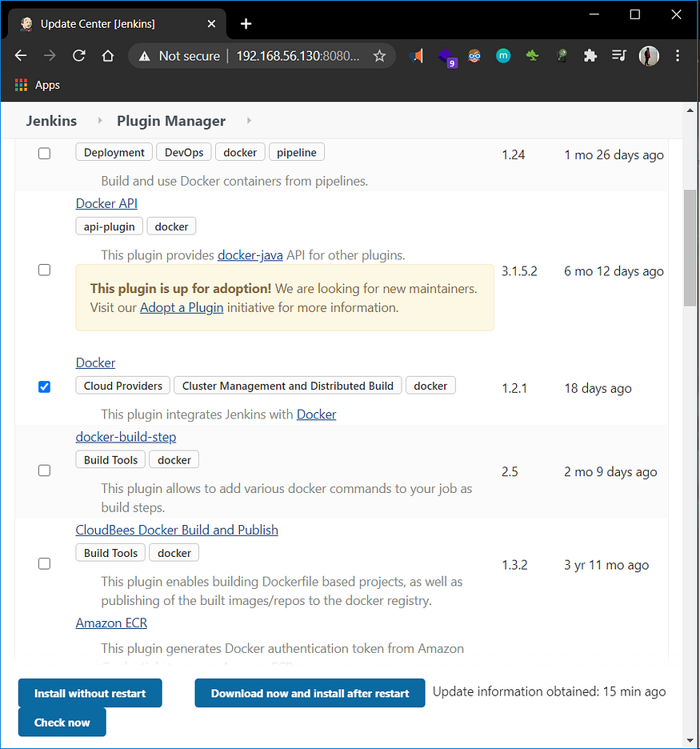
Task: Open the Adopt a Plugin link
Action: tap(182, 306)
